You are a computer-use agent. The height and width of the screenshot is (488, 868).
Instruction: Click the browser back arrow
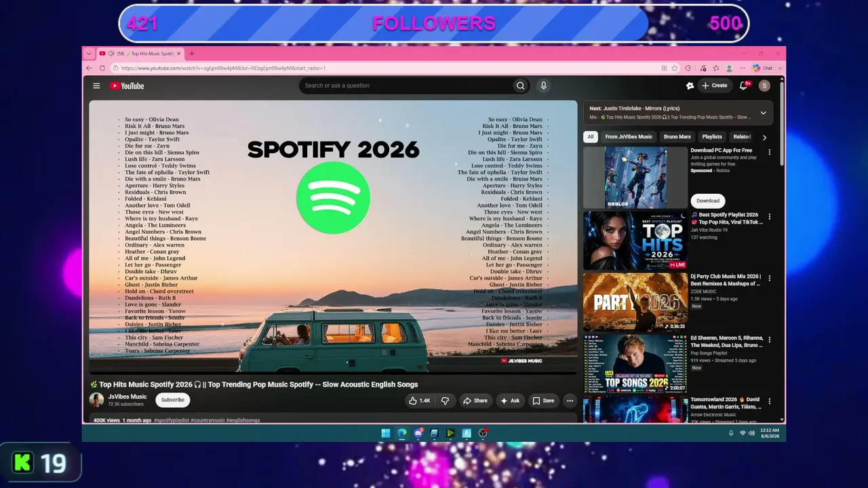point(89,68)
